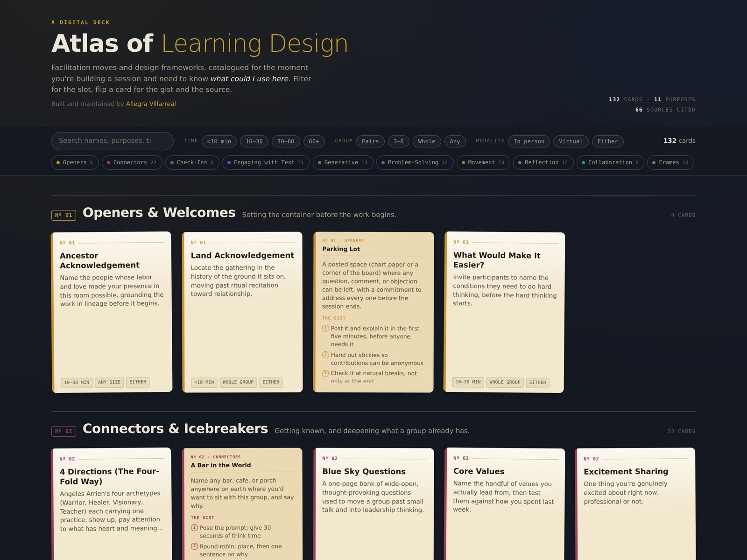The height and width of the screenshot is (560, 747).
Task: Select the Collaboration category chip
Action: point(610,162)
